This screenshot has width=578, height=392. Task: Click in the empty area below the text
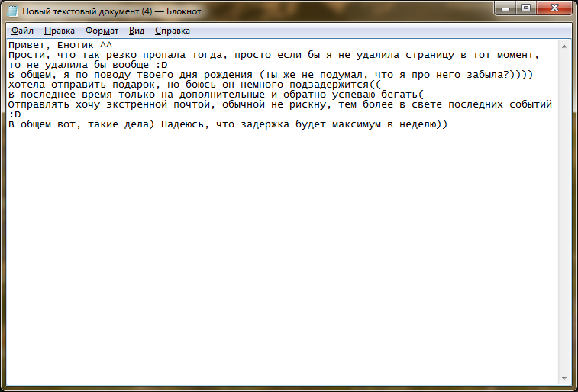tap(283, 254)
